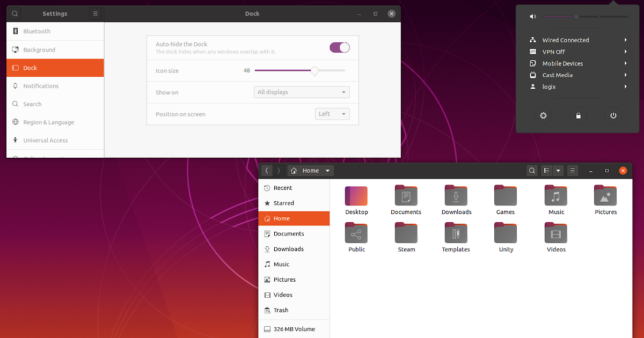Open Pictures in Files sidebar
644x338 pixels.
tap(294, 280)
